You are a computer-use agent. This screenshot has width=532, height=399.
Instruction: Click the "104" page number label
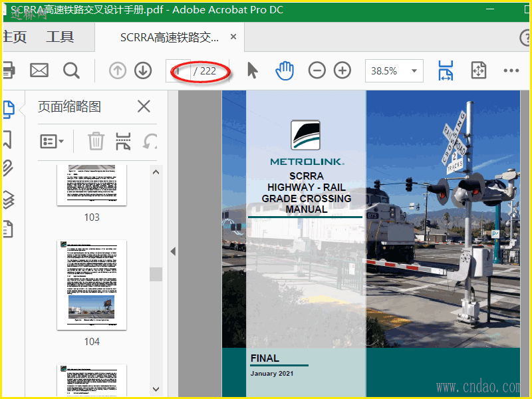pyautogui.click(x=92, y=342)
